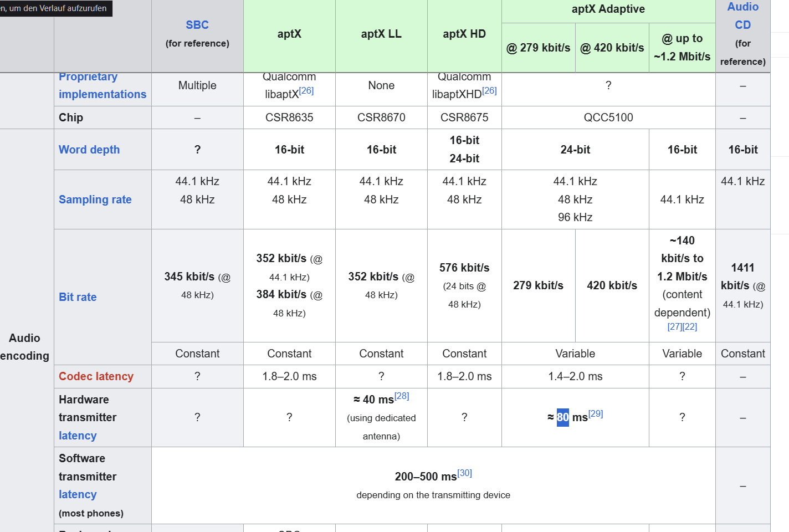Click the Word depth link

[89, 150]
